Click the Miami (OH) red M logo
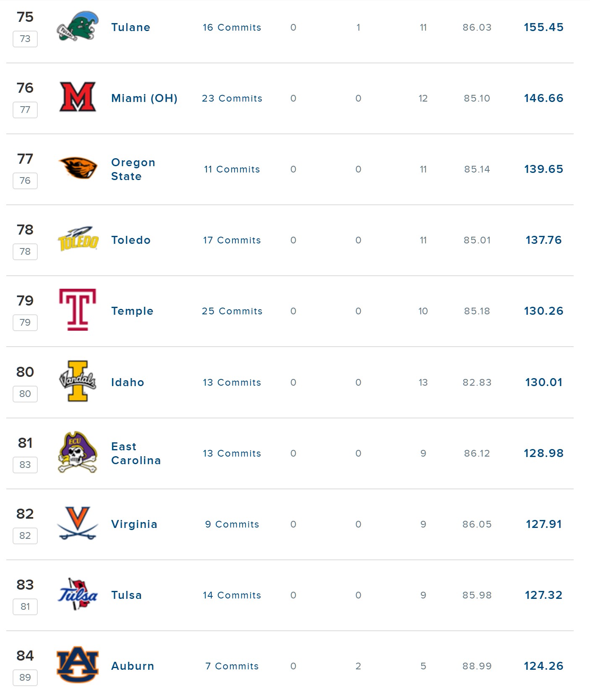This screenshot has height=700, width=590. (x=78, y=97)
